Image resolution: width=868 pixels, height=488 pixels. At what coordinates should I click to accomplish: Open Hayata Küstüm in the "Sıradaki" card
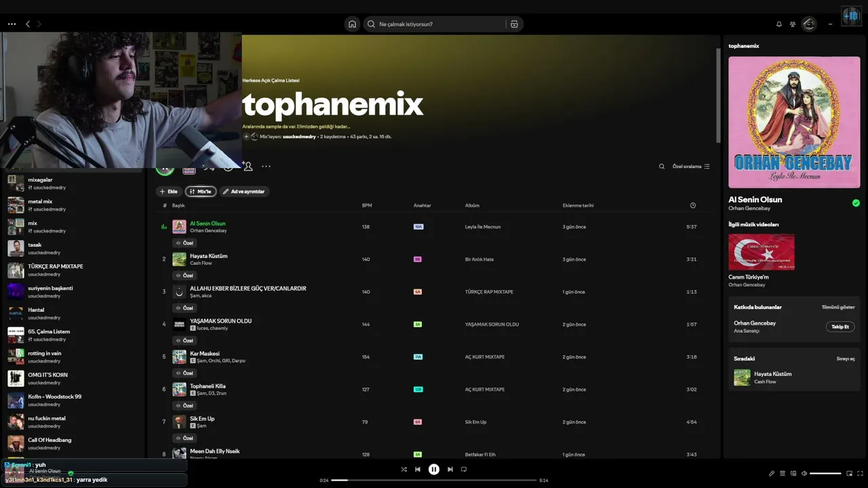pos(794,378)
